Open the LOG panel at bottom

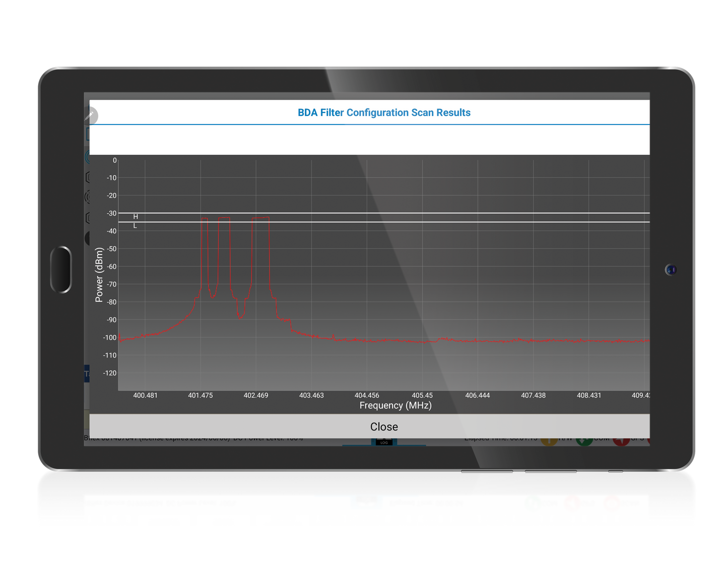[383, 442]
